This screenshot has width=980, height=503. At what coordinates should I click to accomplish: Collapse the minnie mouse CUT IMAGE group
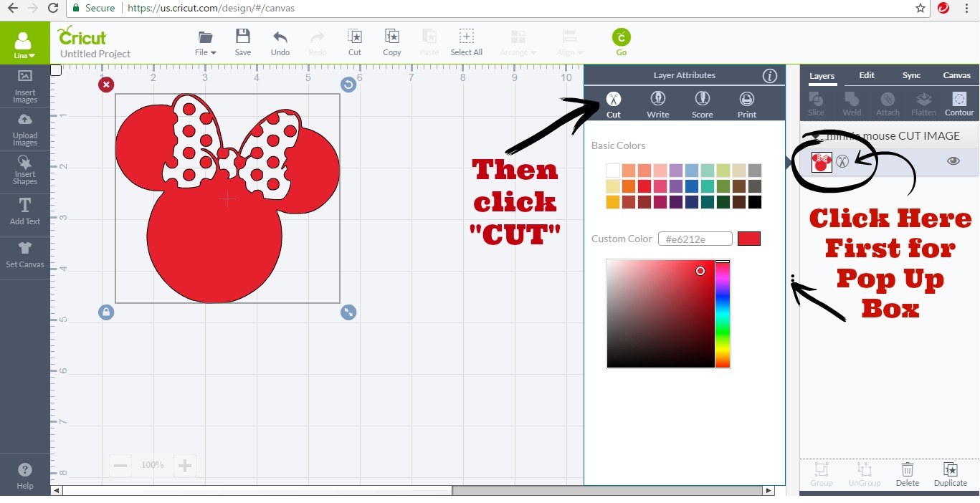point(815,136)
